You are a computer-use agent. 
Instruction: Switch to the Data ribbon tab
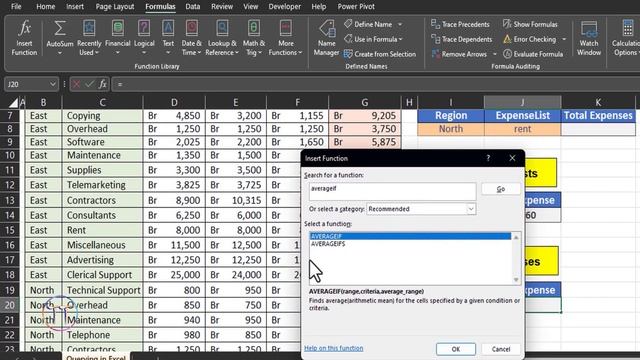pos(193,7)
